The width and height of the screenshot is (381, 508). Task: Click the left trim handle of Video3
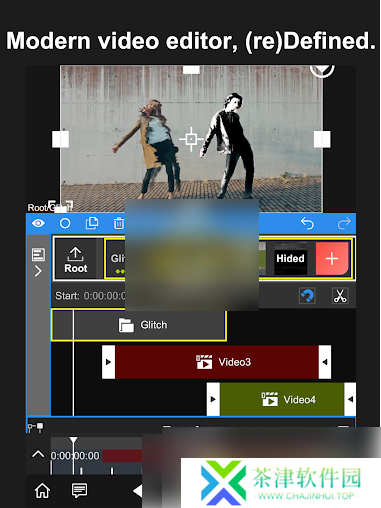tap(108, 362)
